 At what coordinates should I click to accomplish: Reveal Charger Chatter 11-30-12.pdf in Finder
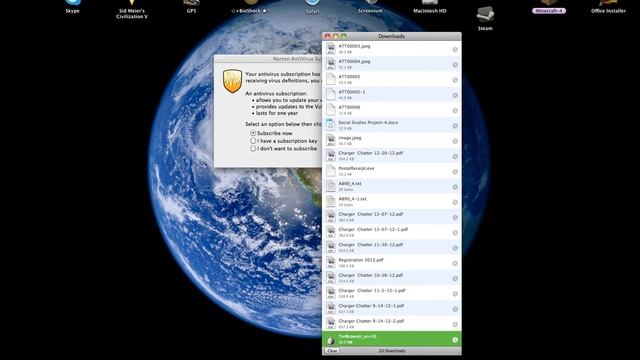click(455, 248)
